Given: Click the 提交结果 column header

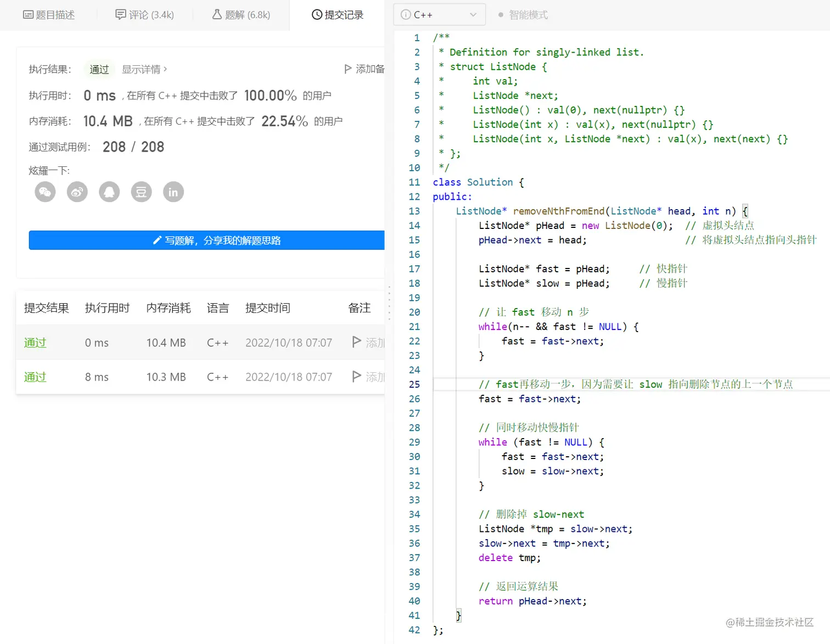Looking at the screenshot, I should [47, 308].
